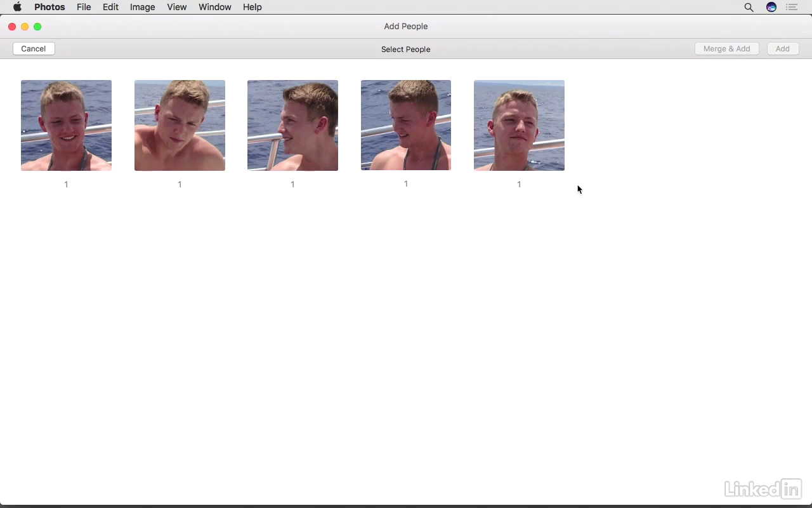The width and height of the screenshot is (812, 508).
Task: Select second face thumbnail, leaning forward
Action: point(180,125)
